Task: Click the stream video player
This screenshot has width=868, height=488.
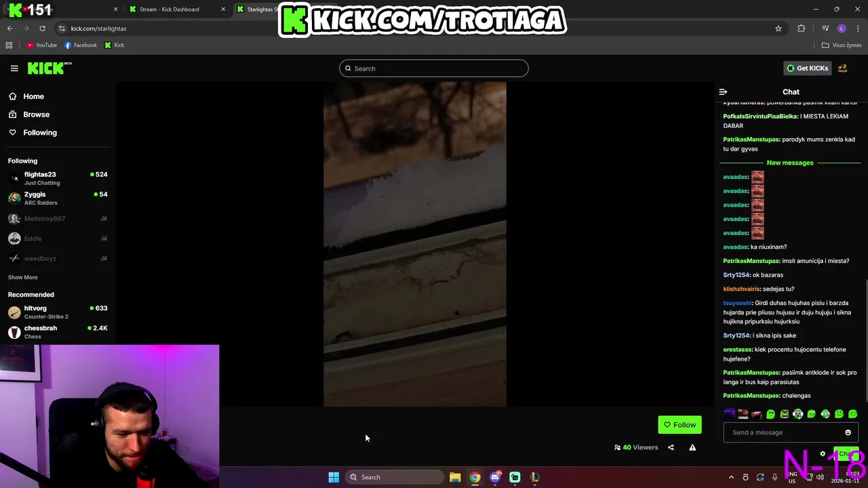Action: pyautogui.click(x=415, y=244)
